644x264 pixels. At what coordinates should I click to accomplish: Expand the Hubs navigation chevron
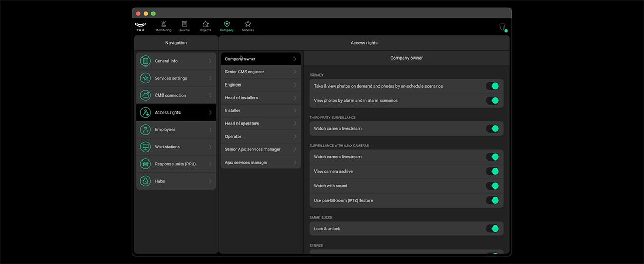210,181
